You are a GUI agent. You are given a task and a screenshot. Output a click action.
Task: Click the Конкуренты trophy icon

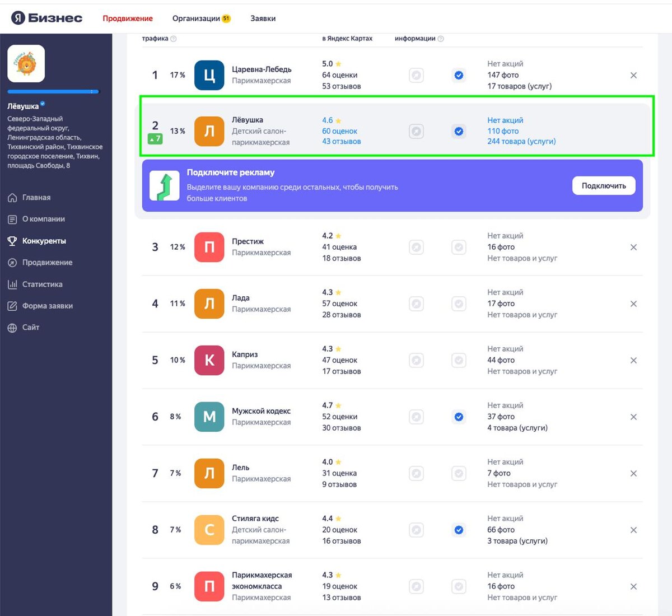point(12,241)
